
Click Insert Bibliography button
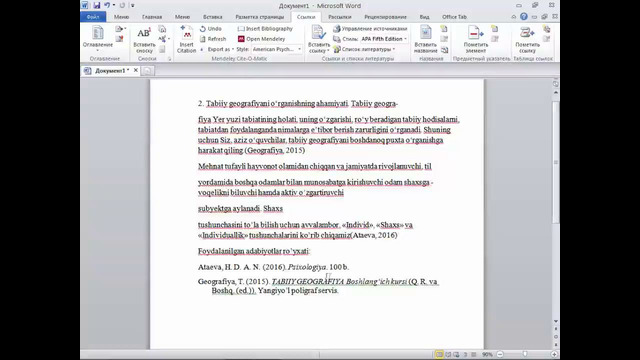tap(265, 29)
